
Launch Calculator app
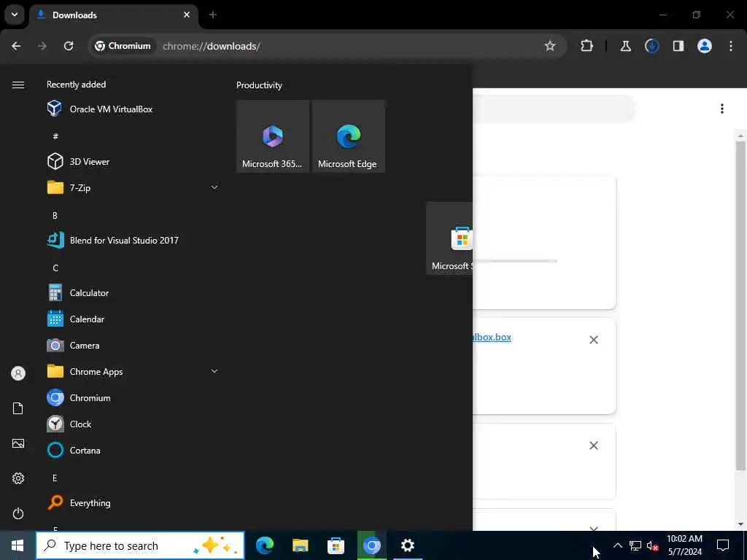(133, 292)
